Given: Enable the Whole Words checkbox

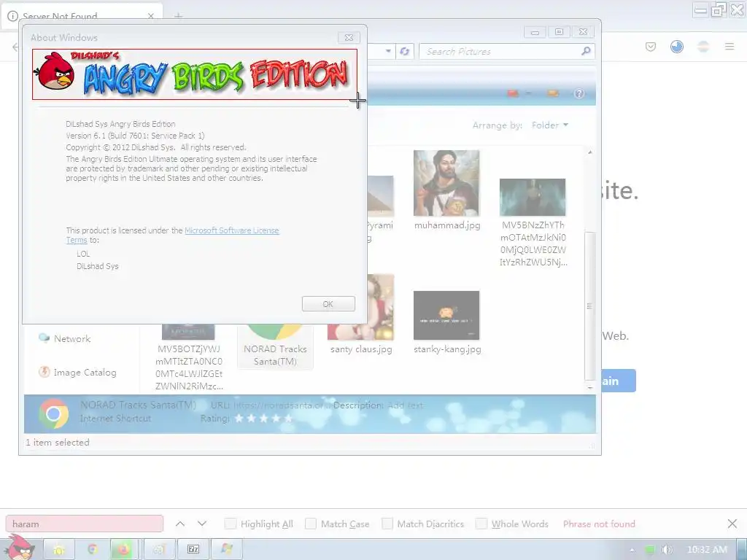Looking at the screenshot, I should pyautogui.click(x=481, y=524).
